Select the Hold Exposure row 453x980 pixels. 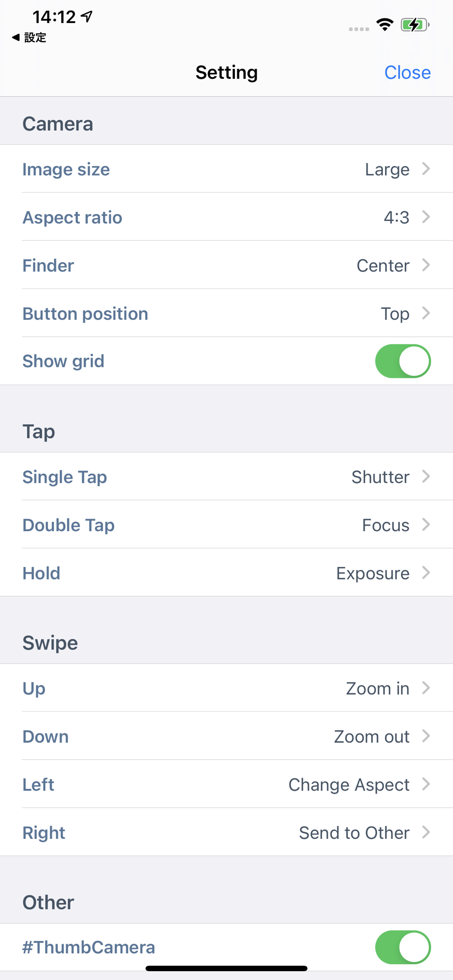226,572
